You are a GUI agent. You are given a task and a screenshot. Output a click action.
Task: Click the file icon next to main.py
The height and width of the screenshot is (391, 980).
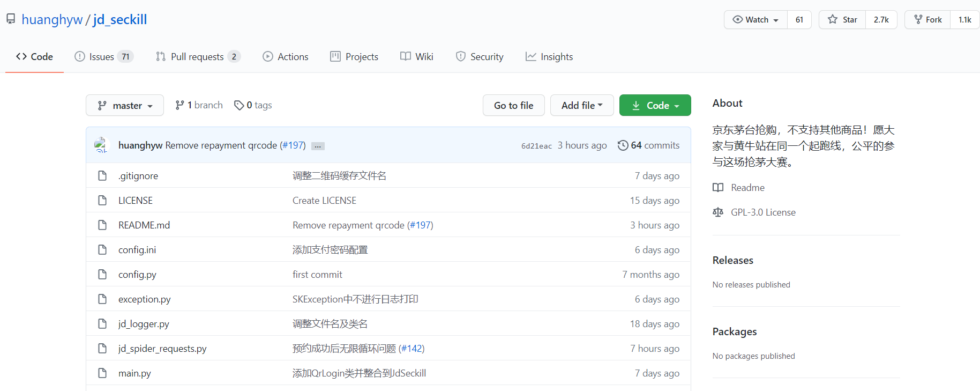102,373
